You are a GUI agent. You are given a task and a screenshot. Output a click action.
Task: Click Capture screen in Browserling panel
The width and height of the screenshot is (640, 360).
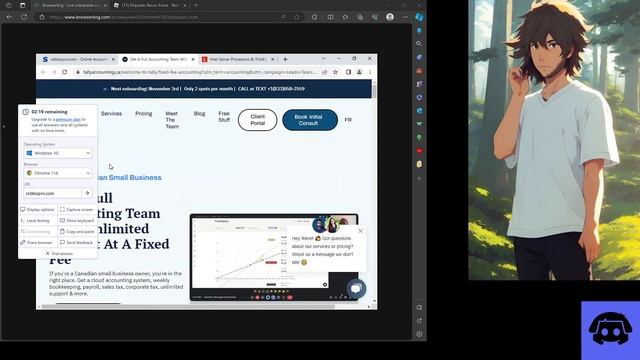77,209
